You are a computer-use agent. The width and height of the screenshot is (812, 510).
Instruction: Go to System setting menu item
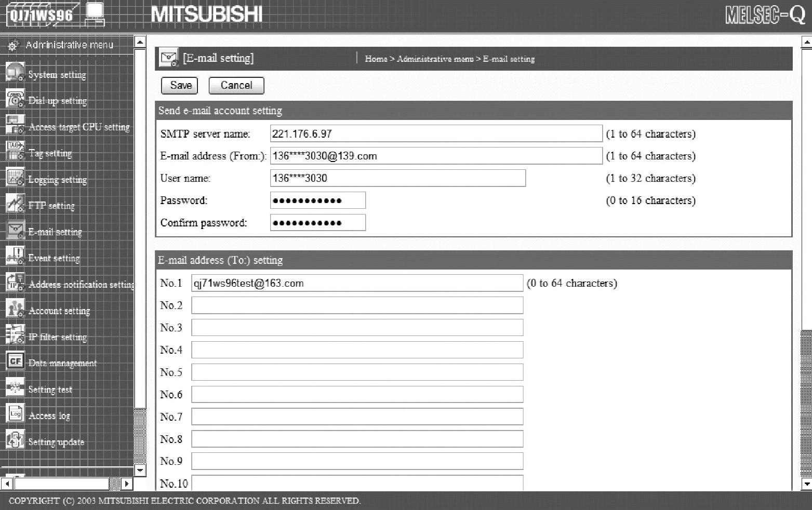(57, 75)
